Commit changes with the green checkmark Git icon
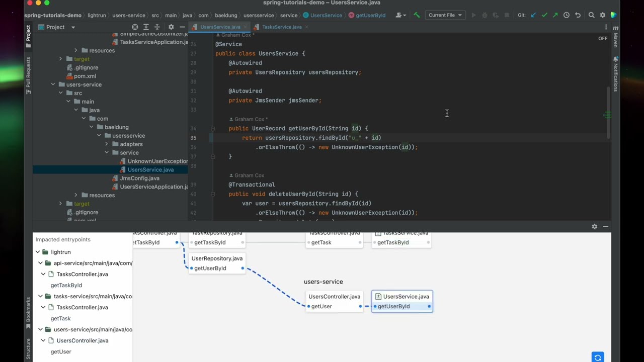 (x=544, y=15)
